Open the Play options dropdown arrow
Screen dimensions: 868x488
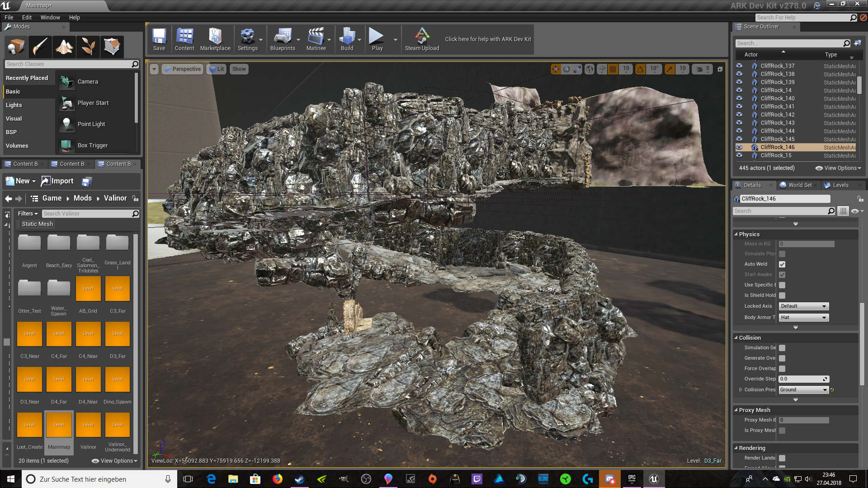(x=395, y=40)
